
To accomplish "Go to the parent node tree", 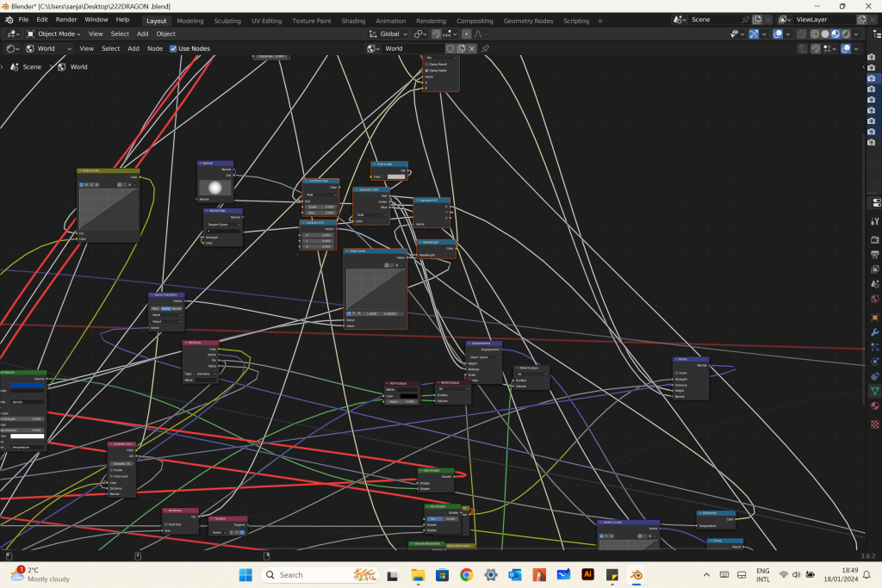I will pos(803,49).
